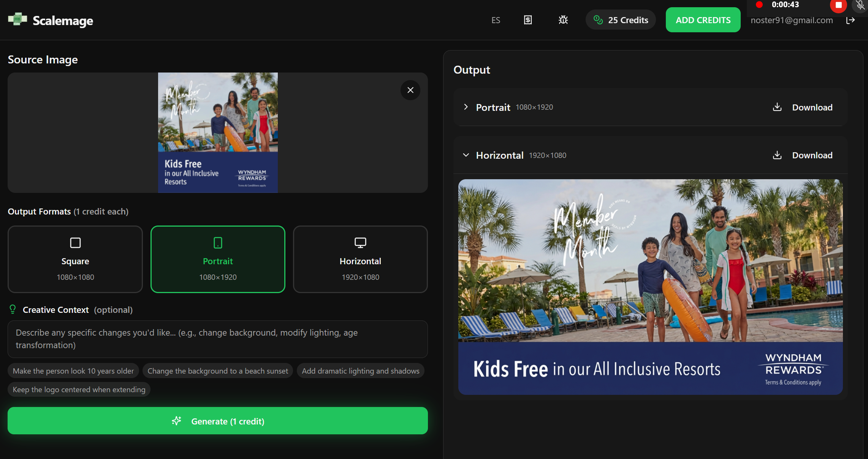Choose 'Change the background to a beach sunset' suggestion
Screen dimensions: 868x459
tap(218, 371)
